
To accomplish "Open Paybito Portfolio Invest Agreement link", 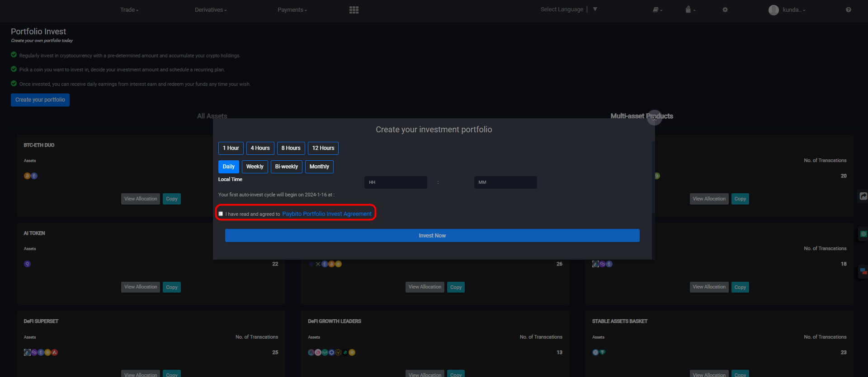I will (327, 214).
